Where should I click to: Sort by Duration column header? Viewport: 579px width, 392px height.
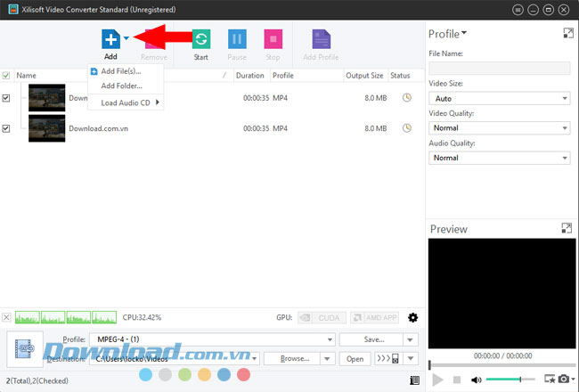250,76
